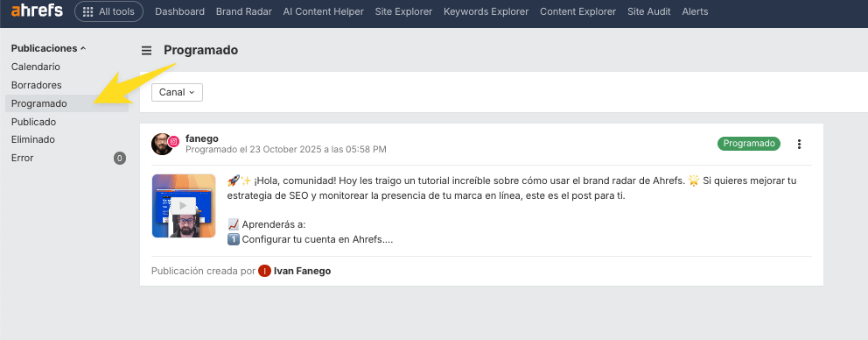
Task: Click the Aprenderás a: line
Action: [x=266, y=224]
